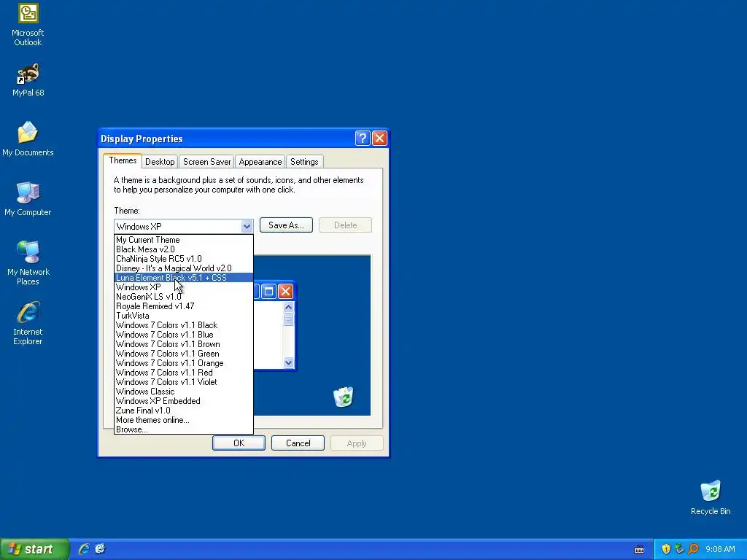Click the Safely Remove Hardware tray icon
This screenshot has height=560, width=747.
coord(679,549)
